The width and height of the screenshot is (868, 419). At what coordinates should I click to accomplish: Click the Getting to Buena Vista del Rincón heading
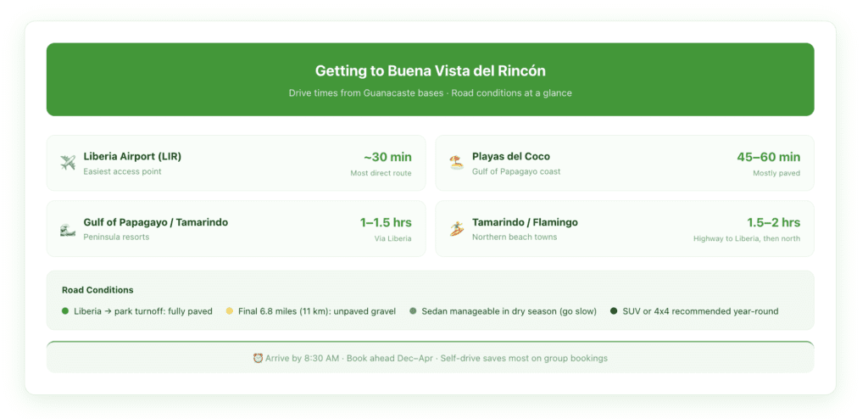[x=430, y=71]
